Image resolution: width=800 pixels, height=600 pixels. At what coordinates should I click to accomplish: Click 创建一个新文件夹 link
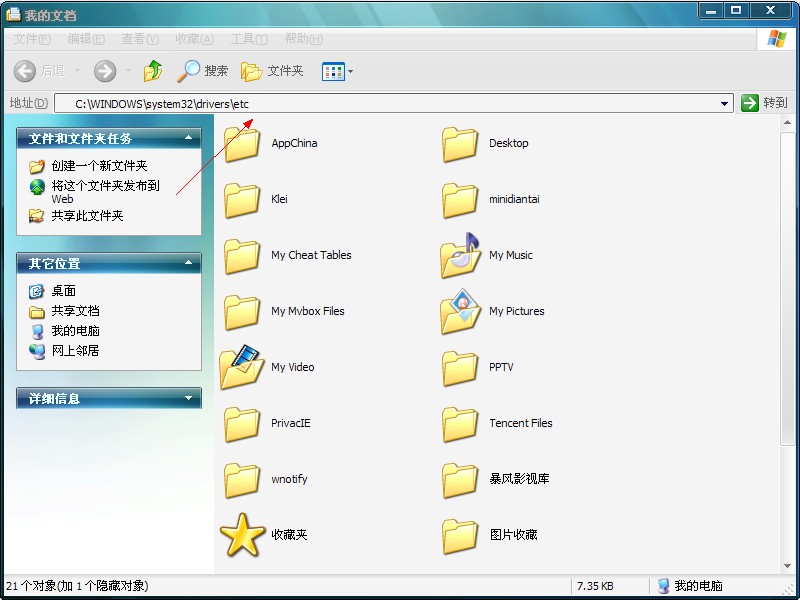pyautogui.click(x=99, y=166)
